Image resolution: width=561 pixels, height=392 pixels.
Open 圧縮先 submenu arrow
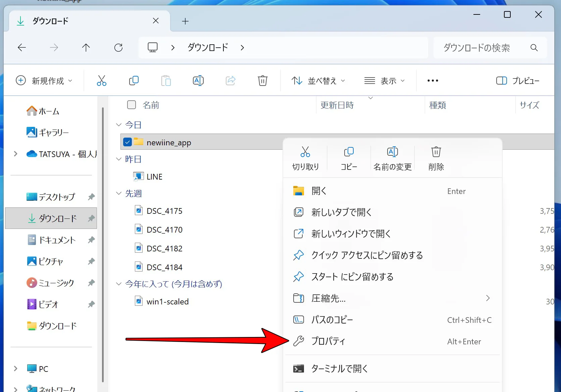pos(488,298)
